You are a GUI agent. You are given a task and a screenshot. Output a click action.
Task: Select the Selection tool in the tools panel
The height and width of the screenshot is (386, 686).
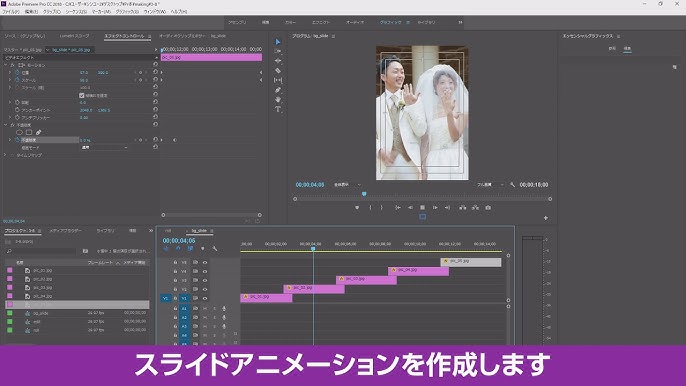[x=277, y=42]
